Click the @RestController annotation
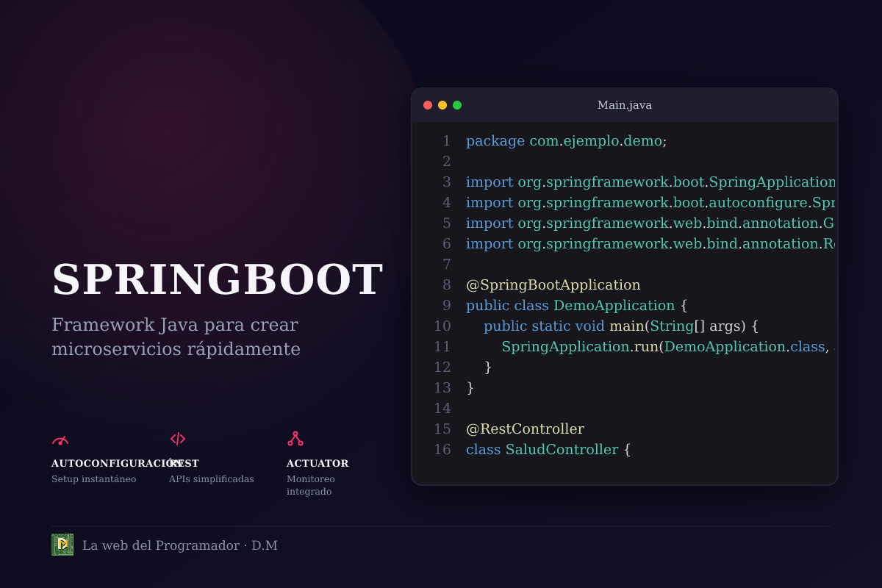The height and width of the screenshot is (588, 882). [526, 429]
